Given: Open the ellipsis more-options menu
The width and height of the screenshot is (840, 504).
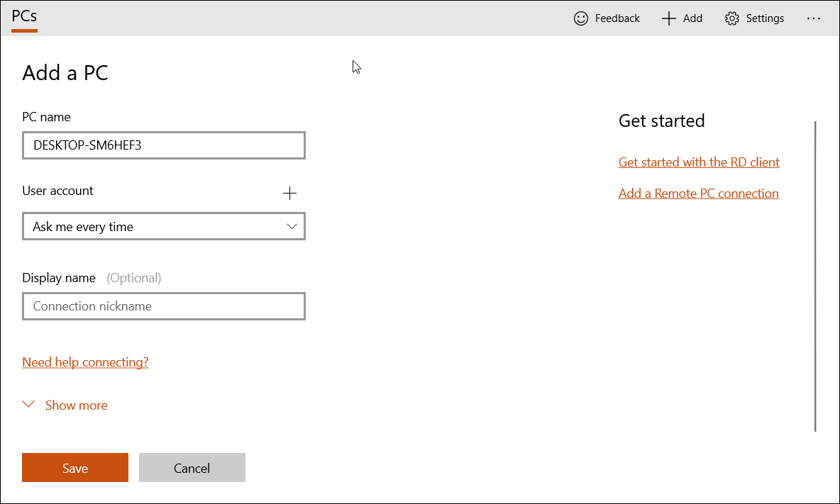Looking at the screenshot, I should (813, 18).
